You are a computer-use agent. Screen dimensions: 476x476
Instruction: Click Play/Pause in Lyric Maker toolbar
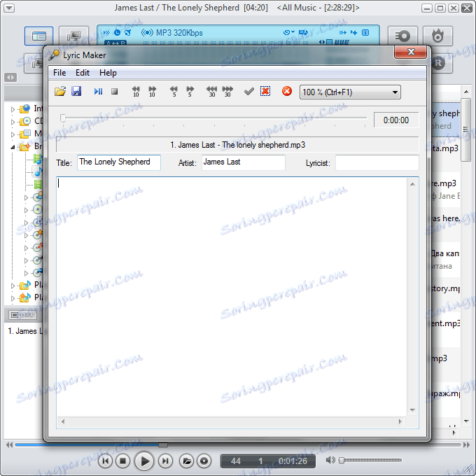pyautogui.click(x=98, y=91)
